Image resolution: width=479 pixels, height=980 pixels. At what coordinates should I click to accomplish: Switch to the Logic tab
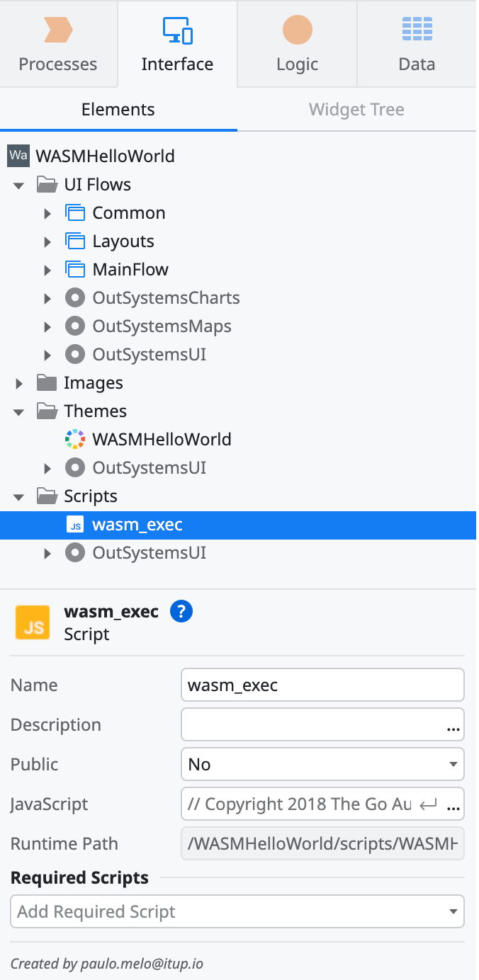tap(297, 44)
